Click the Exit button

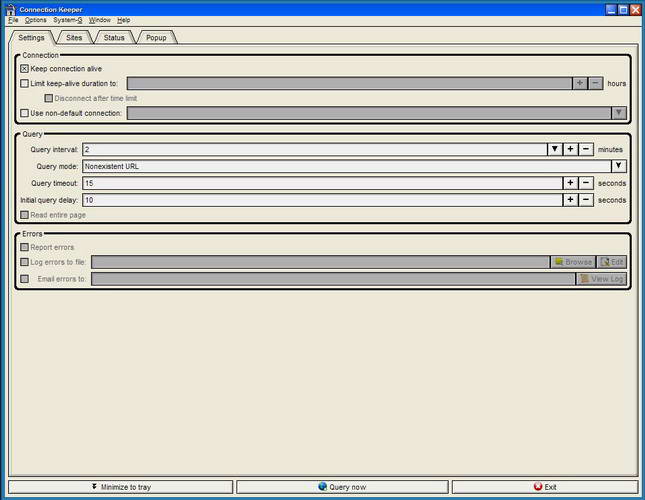(545, 487)
